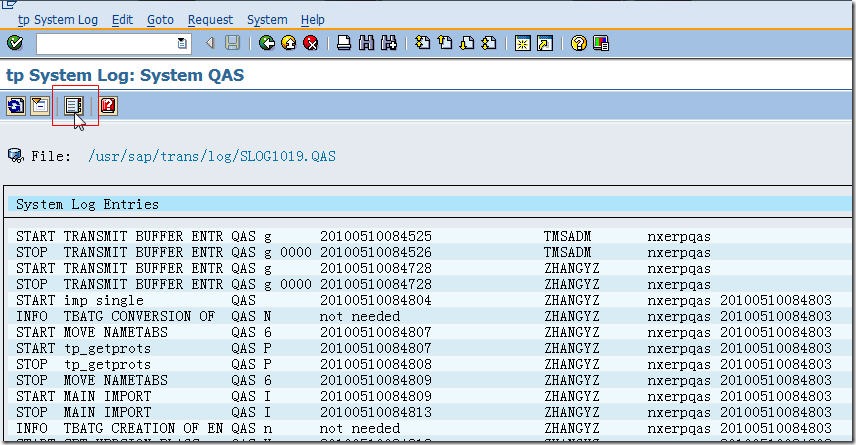
Task: Click the green Back arrow icon
Action: click(x=266, y=43)
